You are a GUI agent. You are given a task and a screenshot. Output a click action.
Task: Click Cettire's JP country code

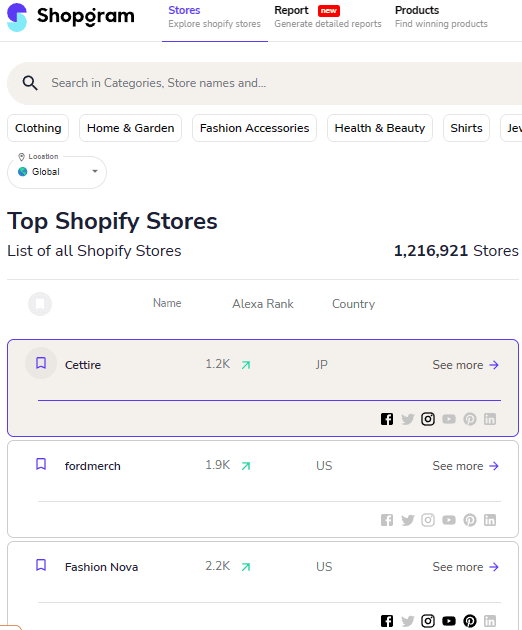tap(321, 364)
